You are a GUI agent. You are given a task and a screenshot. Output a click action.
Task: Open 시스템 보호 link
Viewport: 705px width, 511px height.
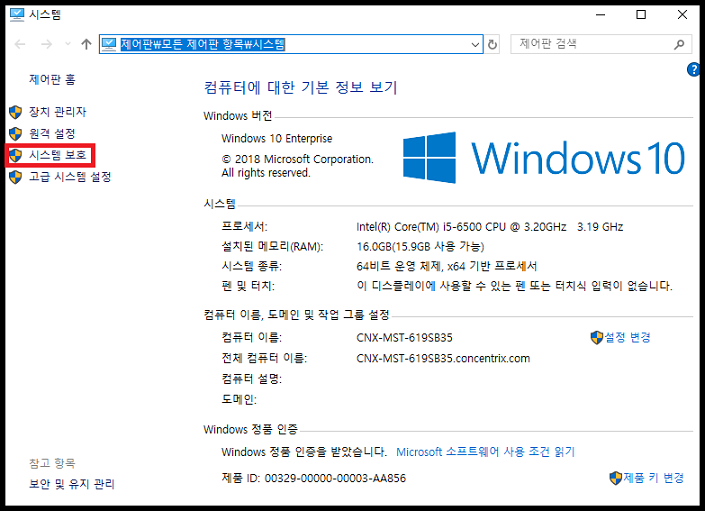(58, 155)
